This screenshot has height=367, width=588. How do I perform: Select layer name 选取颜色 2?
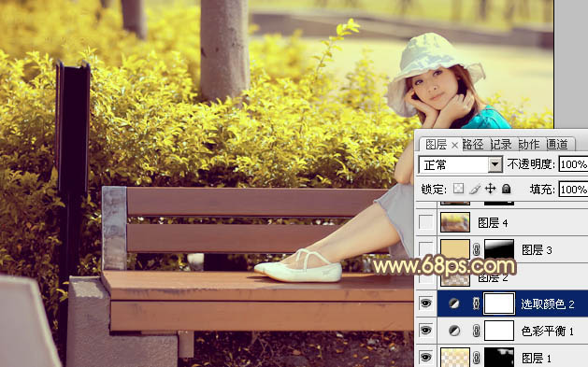[548, 303]
